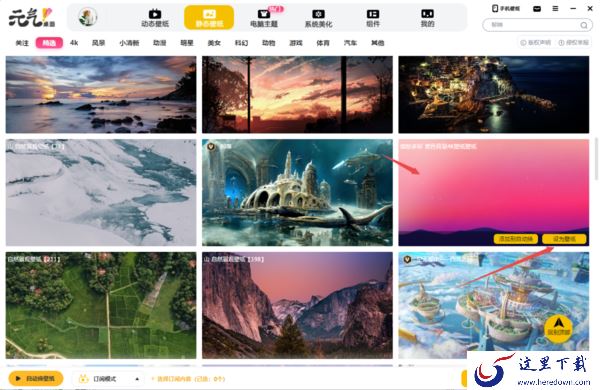This screenshot has width=600, height=390.
Task: Click VIP badge on underwater castle wallpaper
Action: [x=211, y=146]
